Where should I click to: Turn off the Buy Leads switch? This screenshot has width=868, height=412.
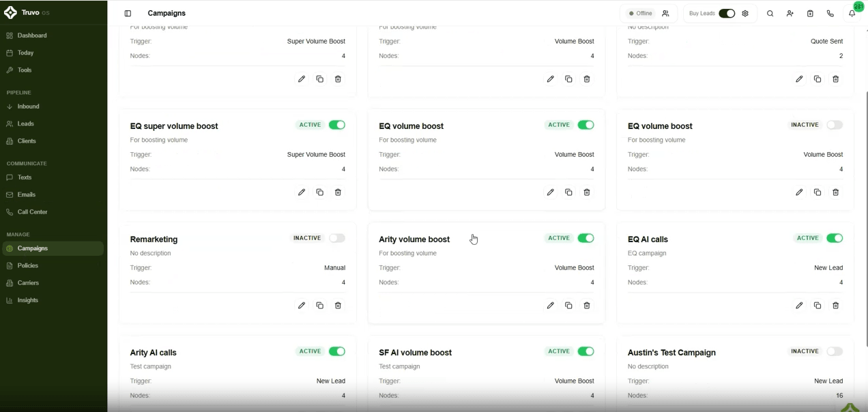coord(727,14)
